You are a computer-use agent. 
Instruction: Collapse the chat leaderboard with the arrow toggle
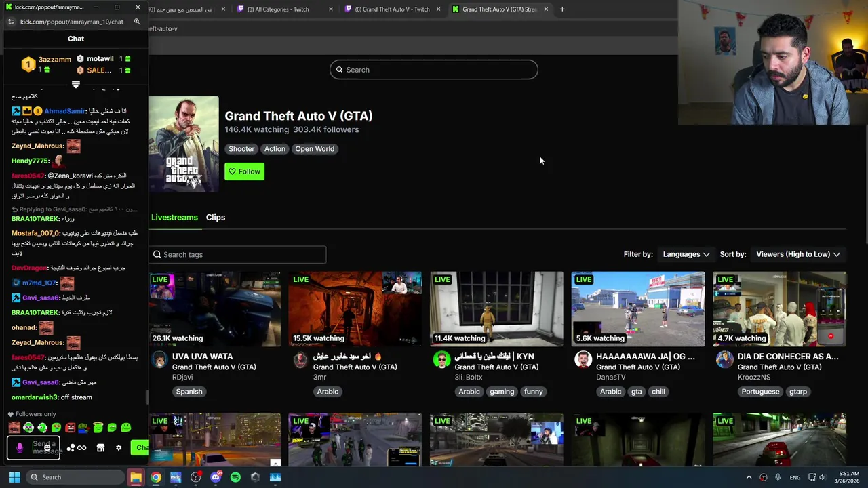pyautogui.click(x=76, y=85)
